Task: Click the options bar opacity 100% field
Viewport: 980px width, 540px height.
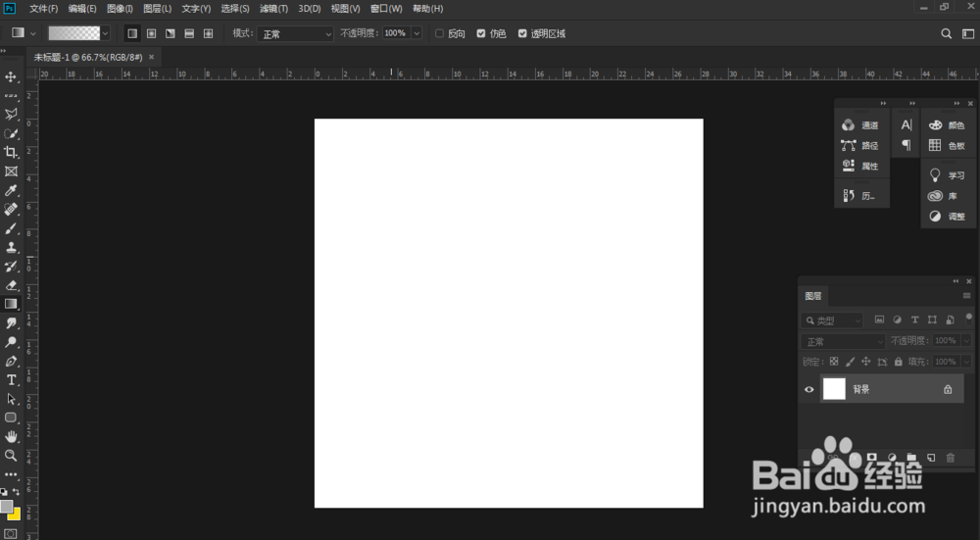Action: tap(396, 33)
